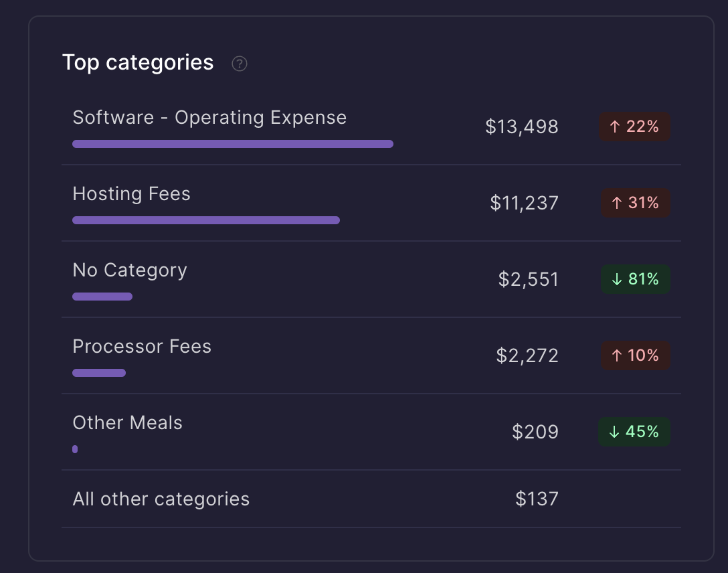Select the Other Meals category
The height and width of the screenshot is (573, 728).
pos(127,423)
